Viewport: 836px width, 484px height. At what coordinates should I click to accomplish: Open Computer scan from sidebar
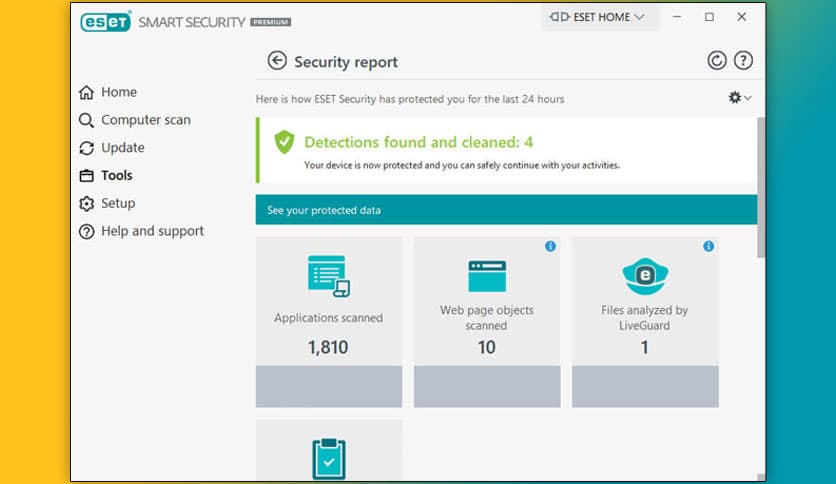pos(145,120)
